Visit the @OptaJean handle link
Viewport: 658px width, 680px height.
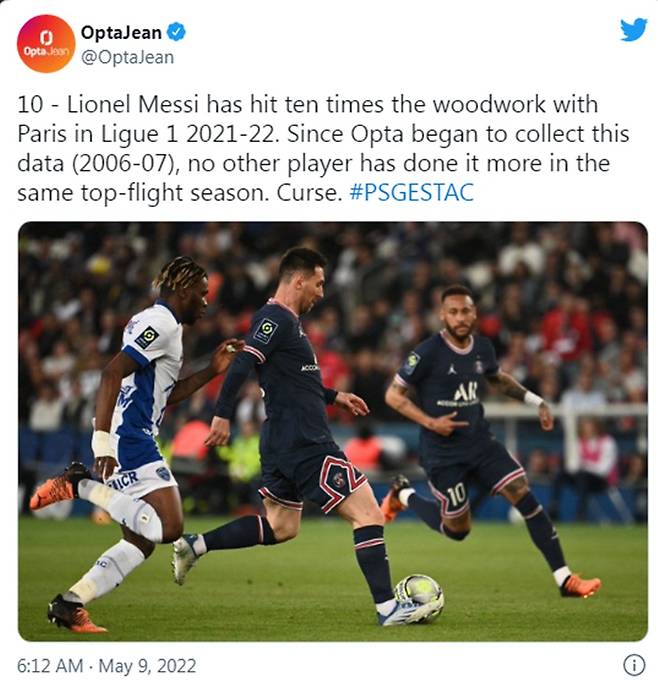[x=128, y=57]
